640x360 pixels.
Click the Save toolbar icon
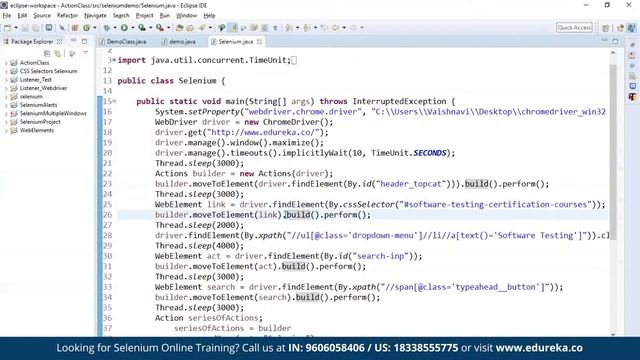pos(25,28)
